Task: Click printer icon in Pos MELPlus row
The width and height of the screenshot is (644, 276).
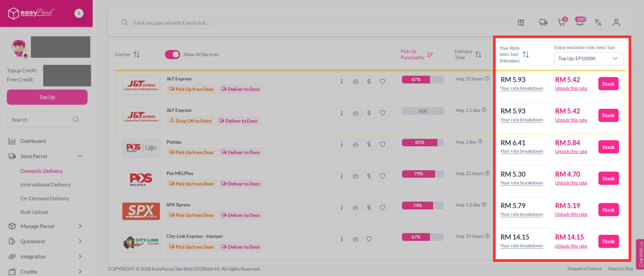Action: pos(355,176)
